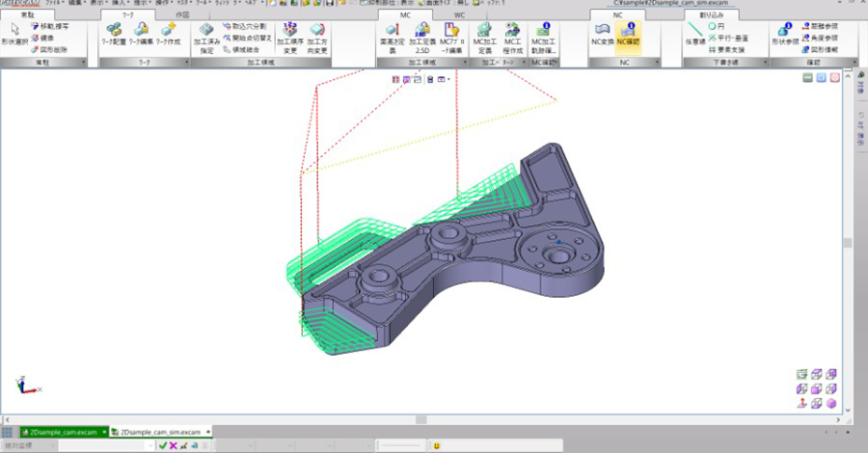Click the green checkmark confirm icon
Screen dimensions: 868x453
coord(163,445)
